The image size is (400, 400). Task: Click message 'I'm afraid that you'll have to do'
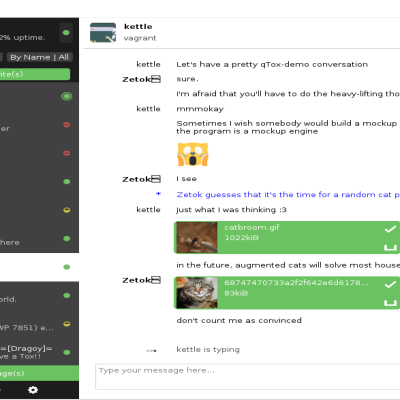coord(288,94)
